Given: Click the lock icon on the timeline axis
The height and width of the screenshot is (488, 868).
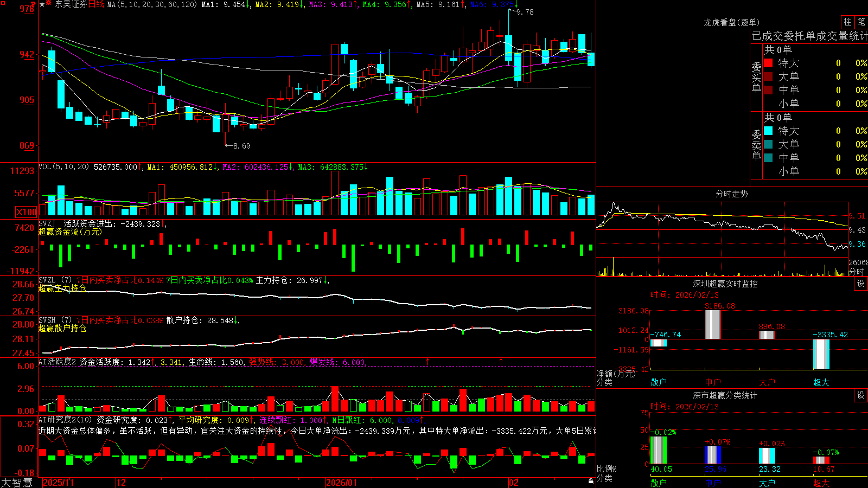Looking at the screenshot, I should 591,481.
